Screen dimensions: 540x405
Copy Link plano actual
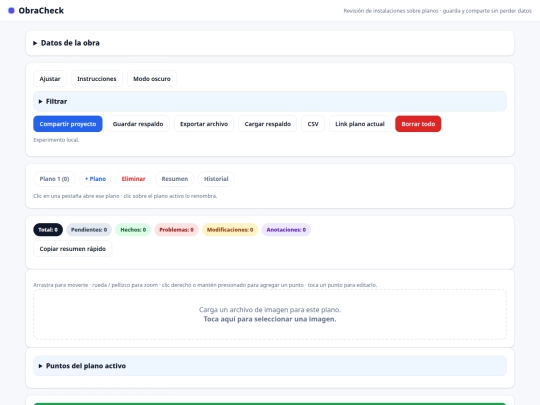360,124
